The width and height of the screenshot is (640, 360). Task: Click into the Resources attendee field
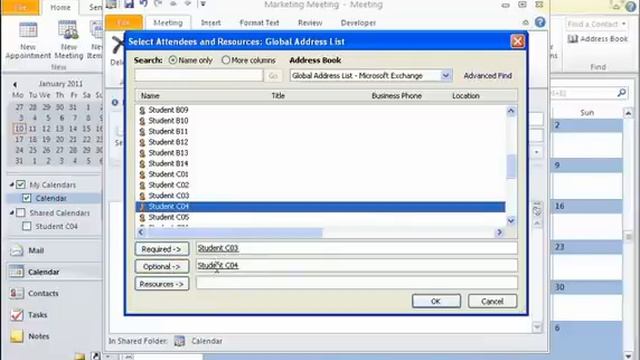[357, 283]
